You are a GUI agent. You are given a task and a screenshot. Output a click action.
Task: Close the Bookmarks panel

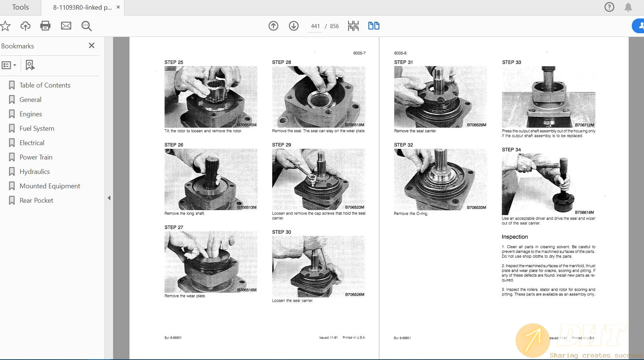point(92,45)
